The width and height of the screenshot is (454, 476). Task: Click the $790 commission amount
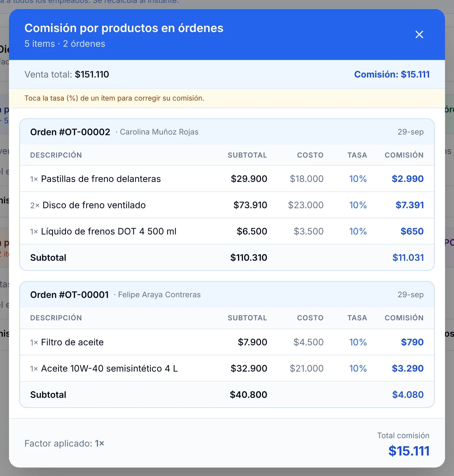coord(412,342)
